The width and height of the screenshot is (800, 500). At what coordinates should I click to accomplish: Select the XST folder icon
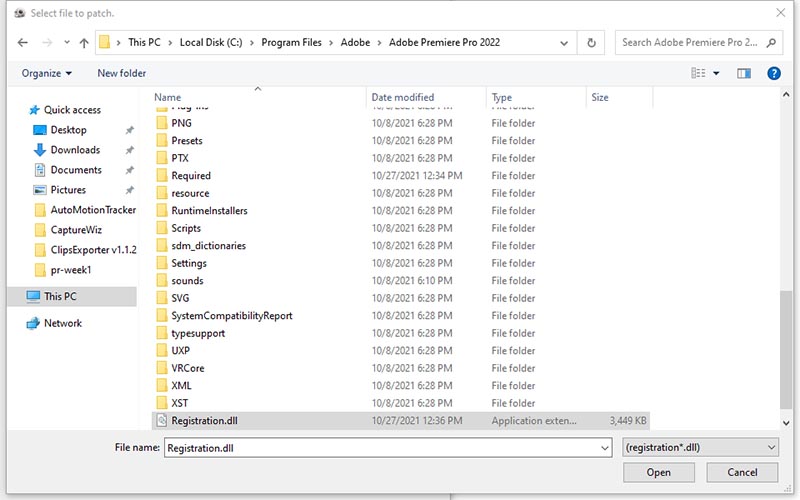[162, 403]
